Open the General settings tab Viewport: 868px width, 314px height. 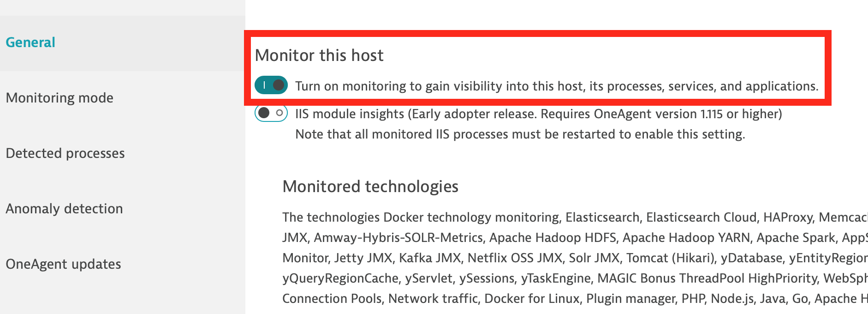coord(30,42)
